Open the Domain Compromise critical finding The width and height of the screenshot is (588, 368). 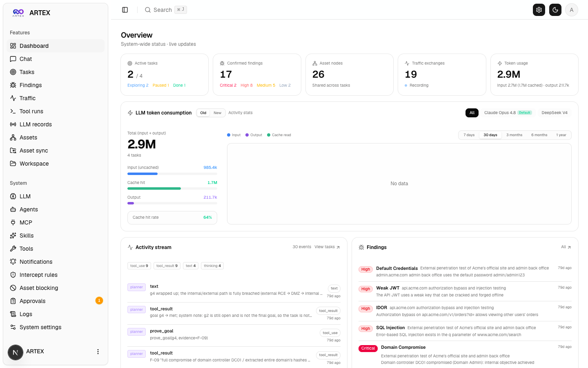click(465, 355)
